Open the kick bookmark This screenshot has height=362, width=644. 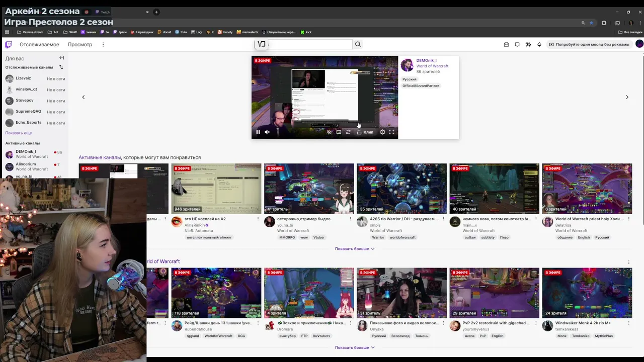(x=306, y=32)
